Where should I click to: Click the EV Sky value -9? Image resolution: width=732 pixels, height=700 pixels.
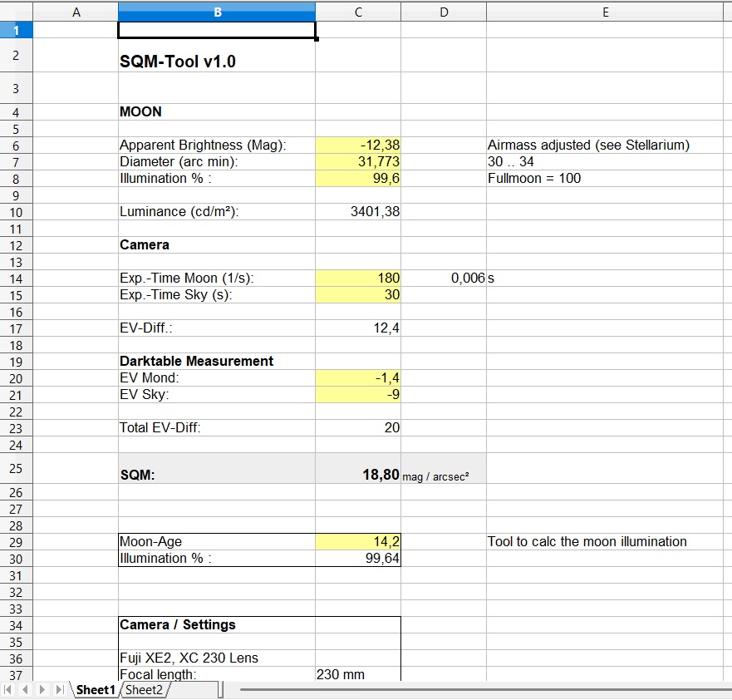[x=358, y=395]
